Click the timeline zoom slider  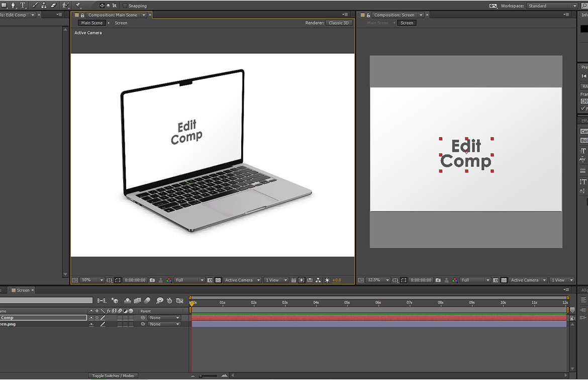tap(201, 375)
